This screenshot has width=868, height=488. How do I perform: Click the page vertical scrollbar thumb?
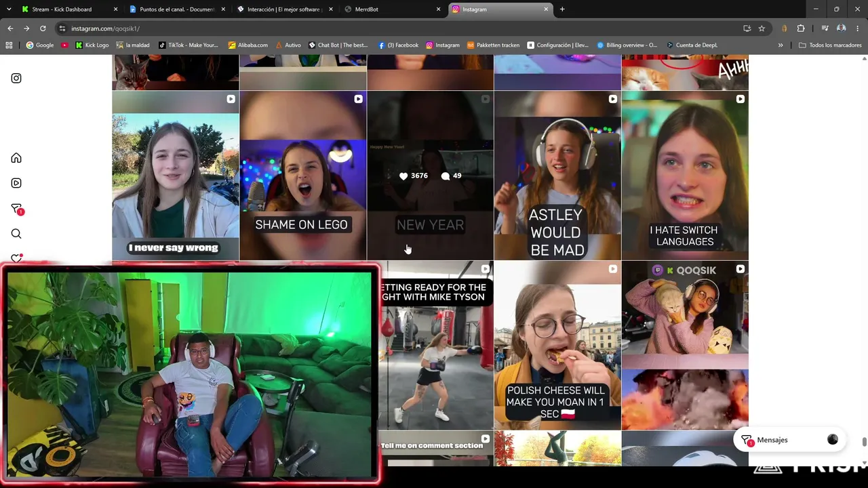tap(864, 443)
